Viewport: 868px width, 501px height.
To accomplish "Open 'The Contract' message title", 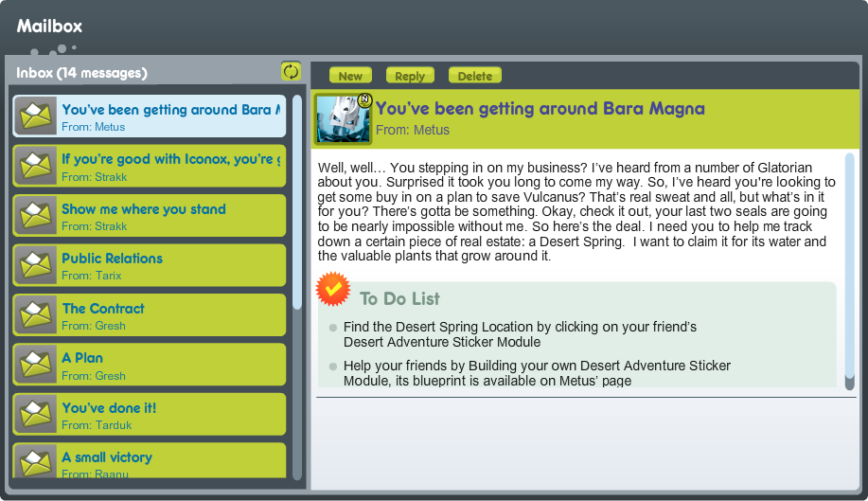I will pos(103,309).
